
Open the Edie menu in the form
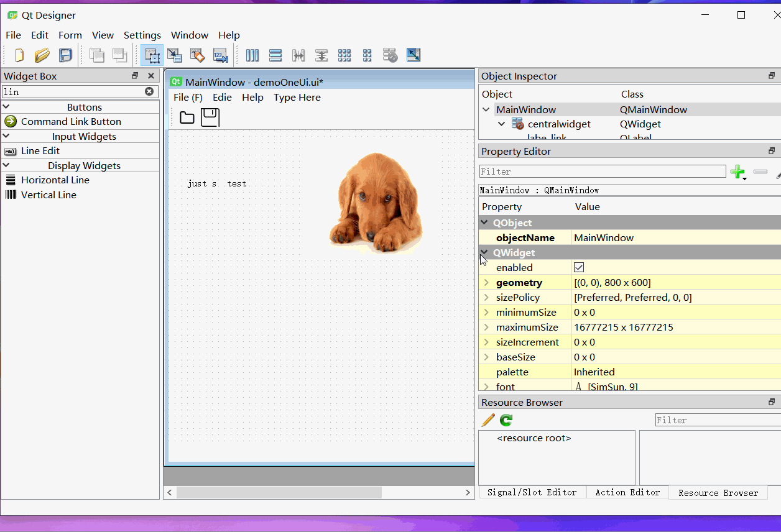(222, 97)
